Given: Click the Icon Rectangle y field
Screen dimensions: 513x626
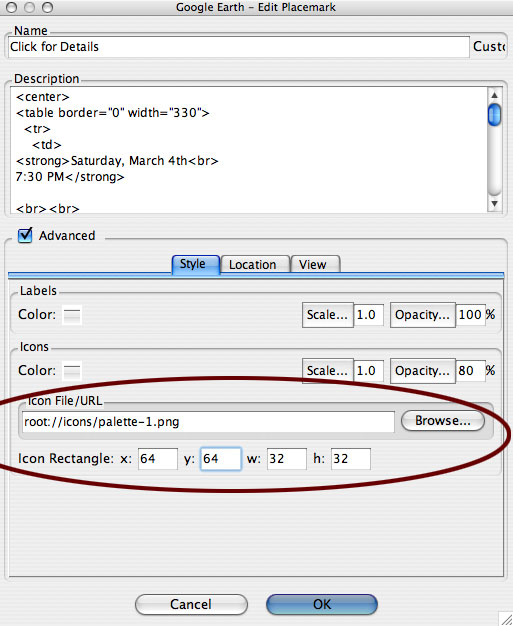Looking at the screenshot, I should [221, 459].
